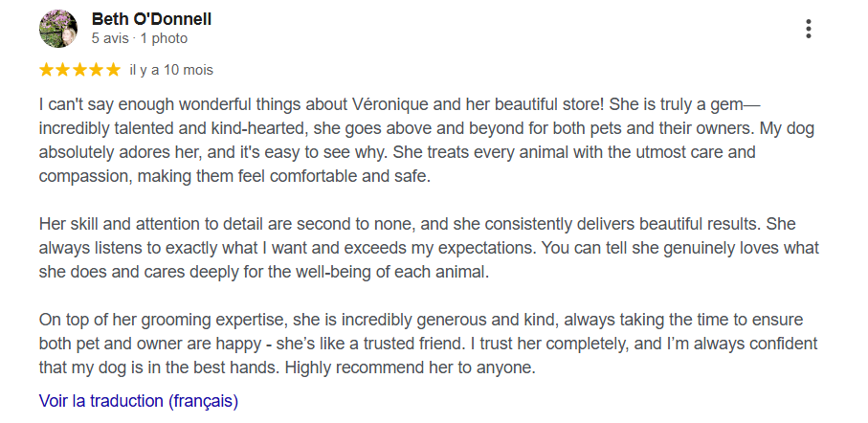The image size is (868, 423).
Task: Click the third yellow rating star
Action: (x=79, y=70)
